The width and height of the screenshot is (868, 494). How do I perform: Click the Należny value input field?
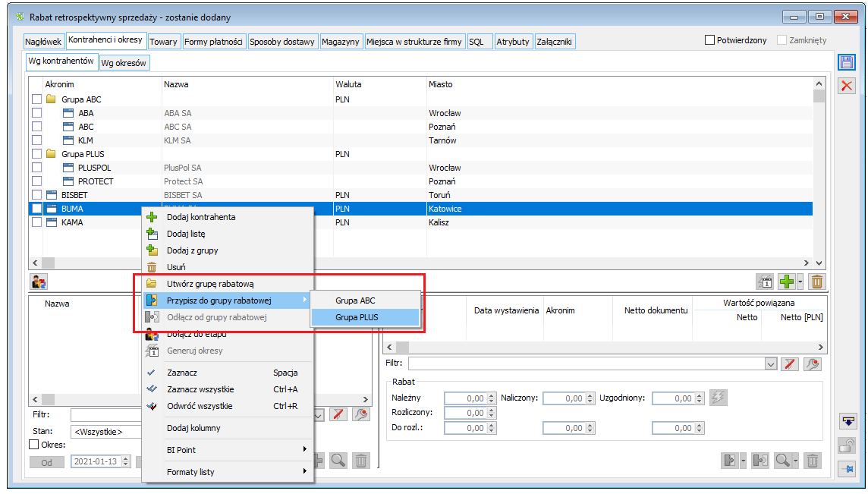[x=465, y=398]
